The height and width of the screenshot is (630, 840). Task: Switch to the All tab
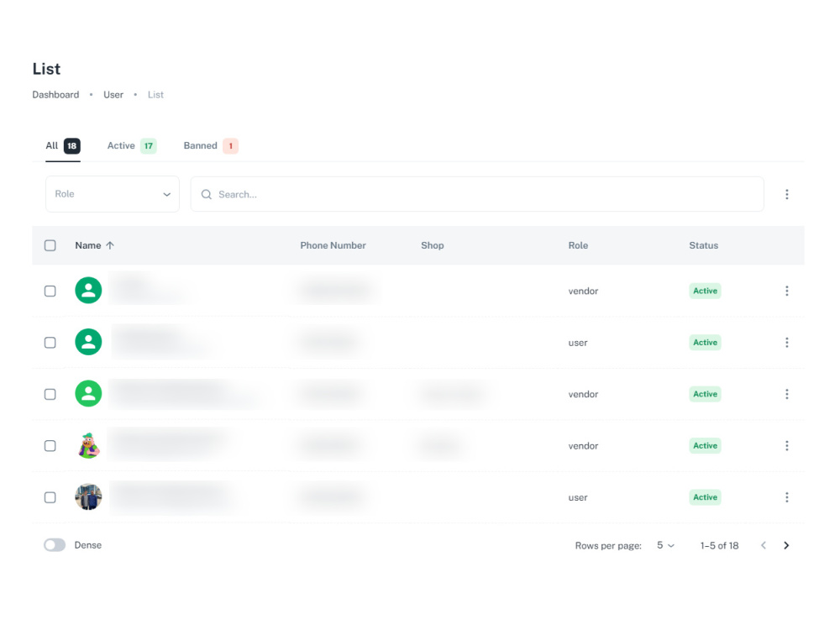click(63, 145)
